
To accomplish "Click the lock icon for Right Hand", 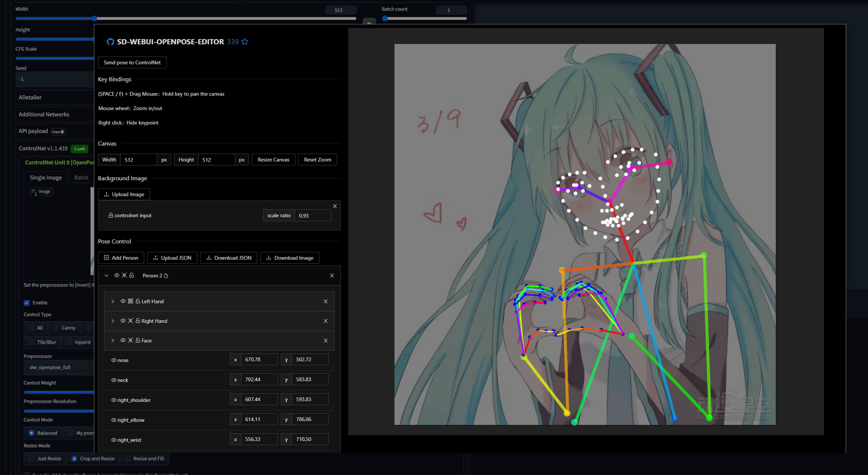I will pyautogui.click(x=138, y=321).
